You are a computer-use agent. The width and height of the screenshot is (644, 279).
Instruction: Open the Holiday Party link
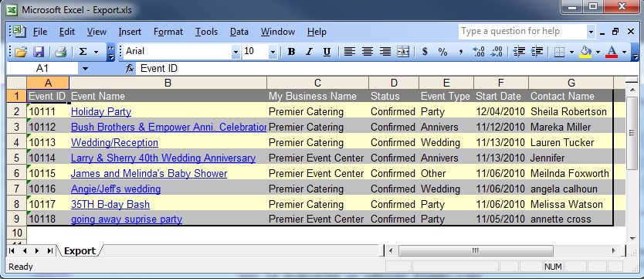point(101,111)
